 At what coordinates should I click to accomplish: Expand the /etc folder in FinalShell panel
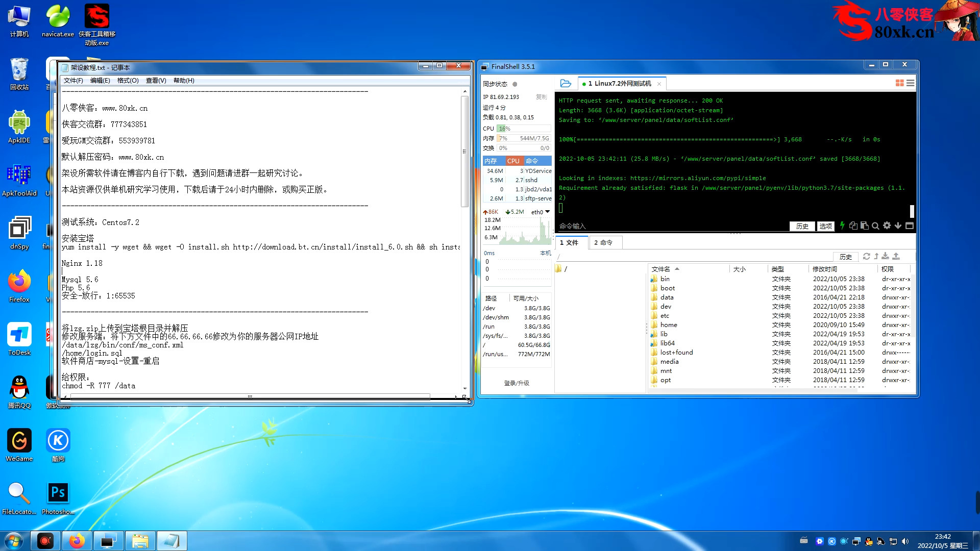click(665, 315)
